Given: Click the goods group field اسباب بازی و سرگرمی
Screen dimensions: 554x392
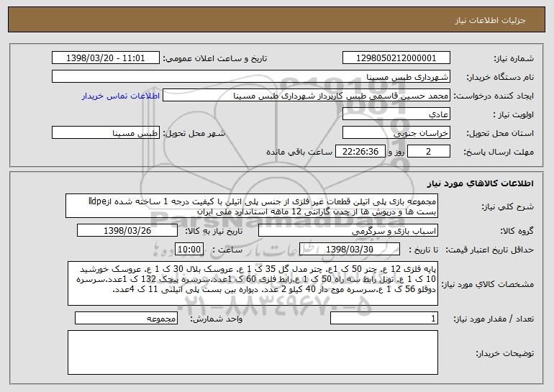Looking at the screenshot, I should (x=348, y=231).
